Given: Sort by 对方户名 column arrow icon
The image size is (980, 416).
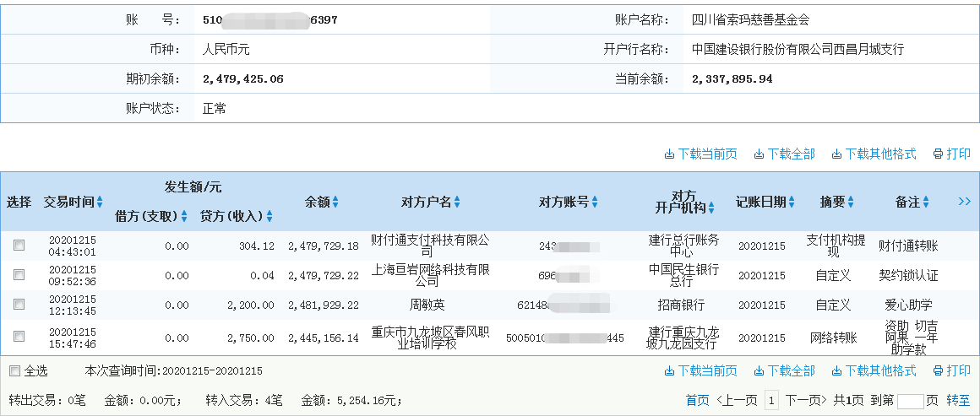Looking at the screenshot, I should pyautogui.click(x=457, y=203).
